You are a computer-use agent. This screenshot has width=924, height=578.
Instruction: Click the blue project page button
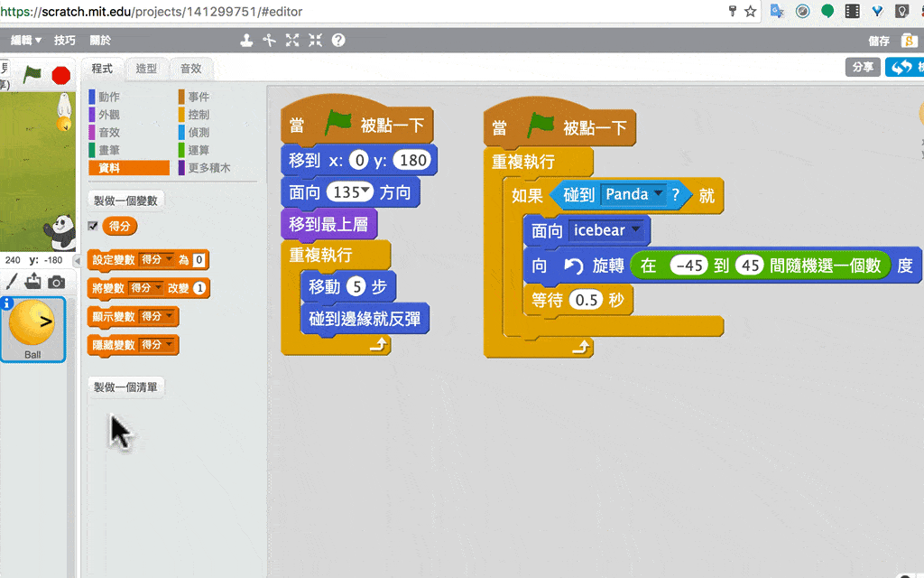(904, 67)
